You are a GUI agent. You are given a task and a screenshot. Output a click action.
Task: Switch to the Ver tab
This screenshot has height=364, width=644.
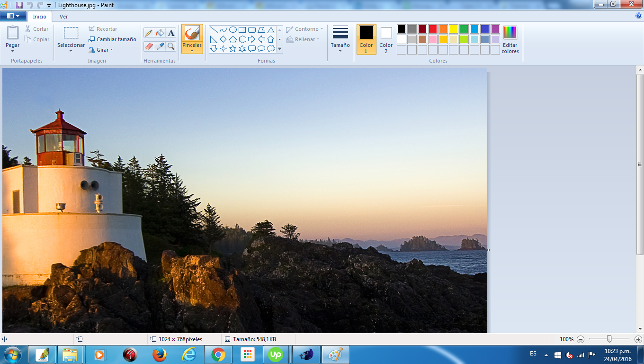pyautogui.click(x=63, y=17)
